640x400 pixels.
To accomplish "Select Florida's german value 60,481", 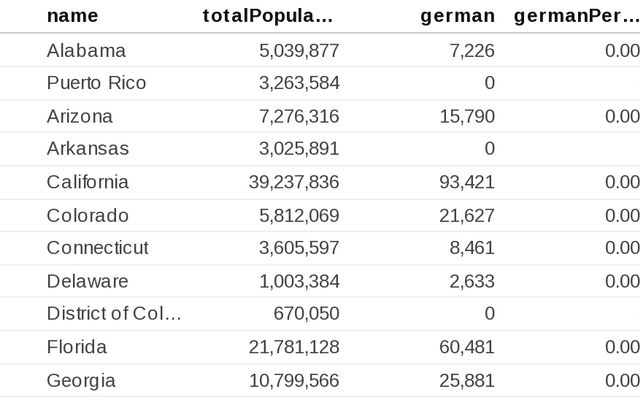I will [x=467, y=347].
